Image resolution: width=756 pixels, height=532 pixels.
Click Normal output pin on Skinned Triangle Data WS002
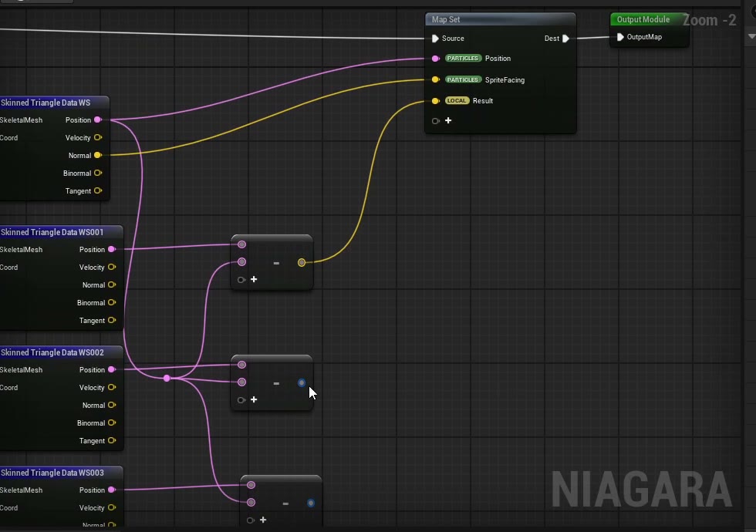coord(112,406)
